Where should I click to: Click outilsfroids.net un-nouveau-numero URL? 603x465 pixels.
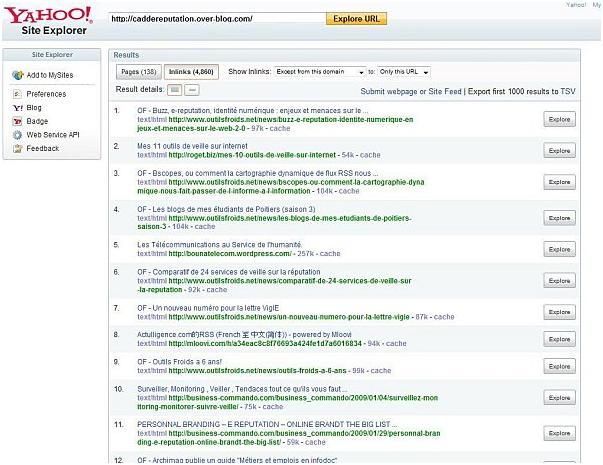click(289, 317)
